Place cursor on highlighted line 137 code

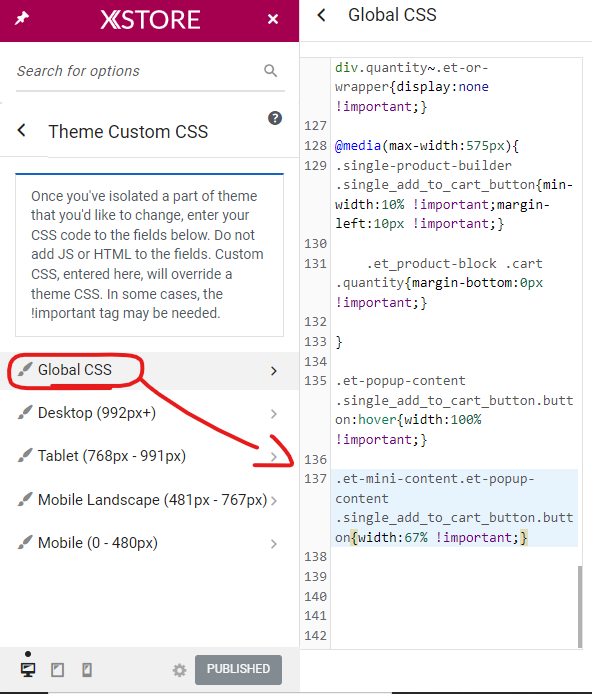[x=454, y=508]
